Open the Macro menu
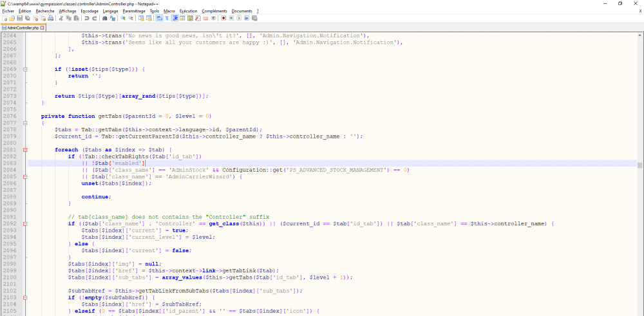This screenshot has height=316, width=644. click(169, 11)
